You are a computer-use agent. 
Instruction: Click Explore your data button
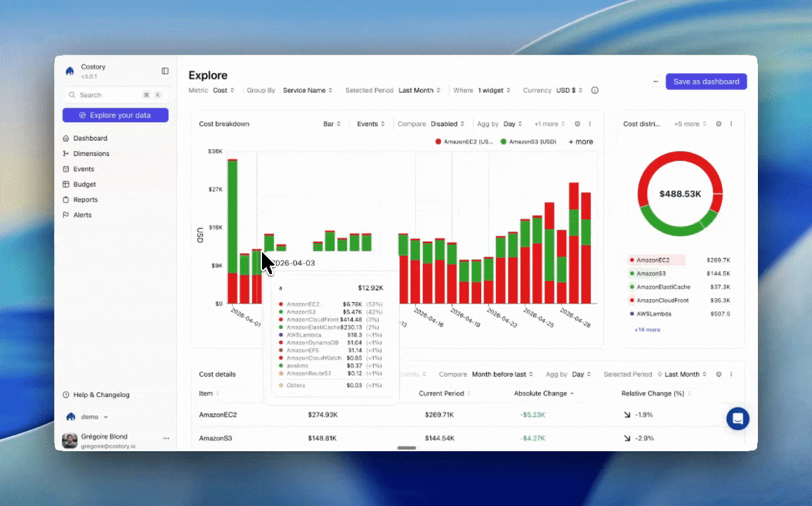115,115
